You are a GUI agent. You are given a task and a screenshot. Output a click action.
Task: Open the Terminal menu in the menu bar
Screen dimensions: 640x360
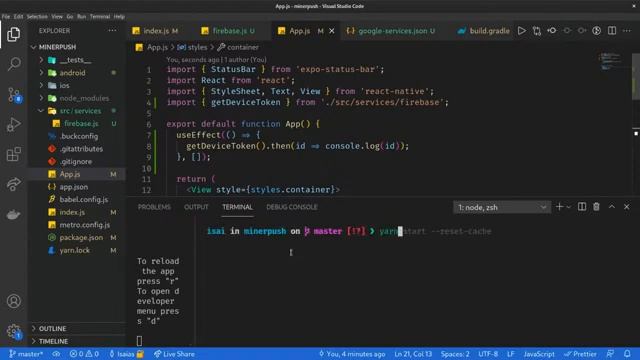click(x=100, y=17)
